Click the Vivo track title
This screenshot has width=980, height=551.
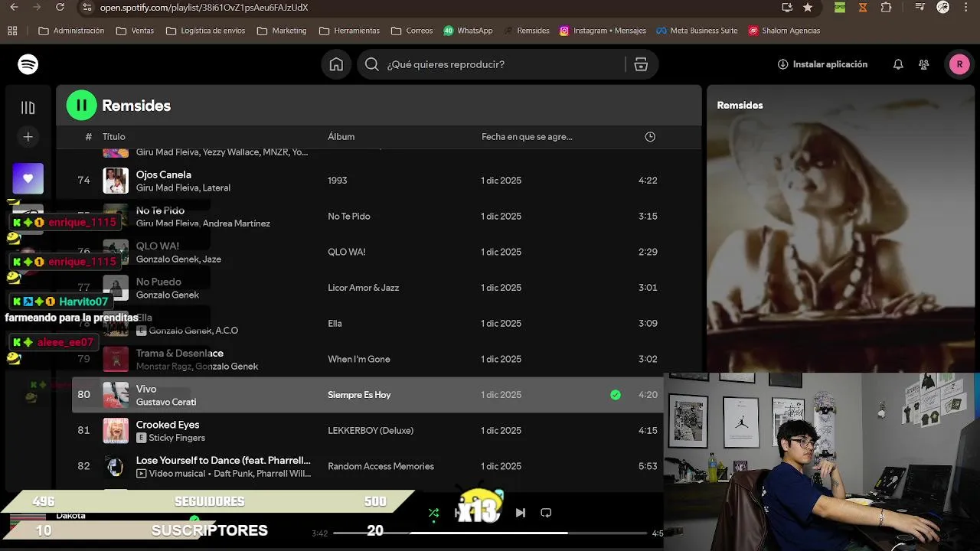click(146, 389)
